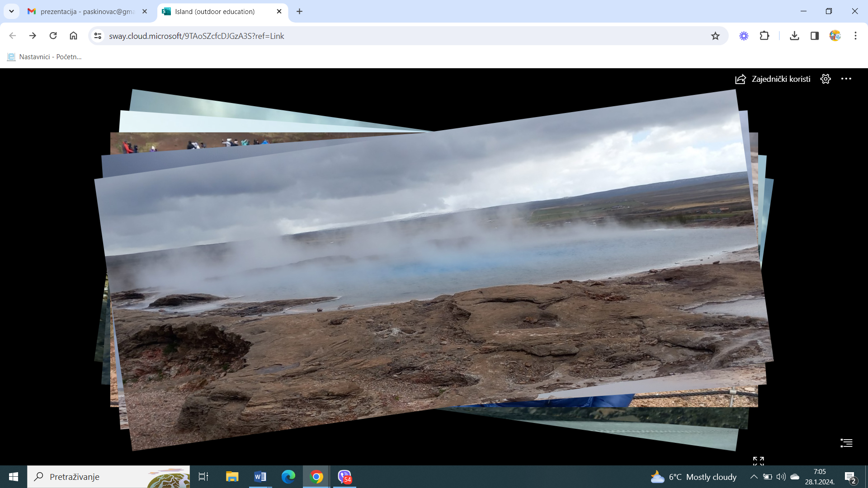Switch to Word in the taskbar
868x488 pixels.
coord(260,477)
